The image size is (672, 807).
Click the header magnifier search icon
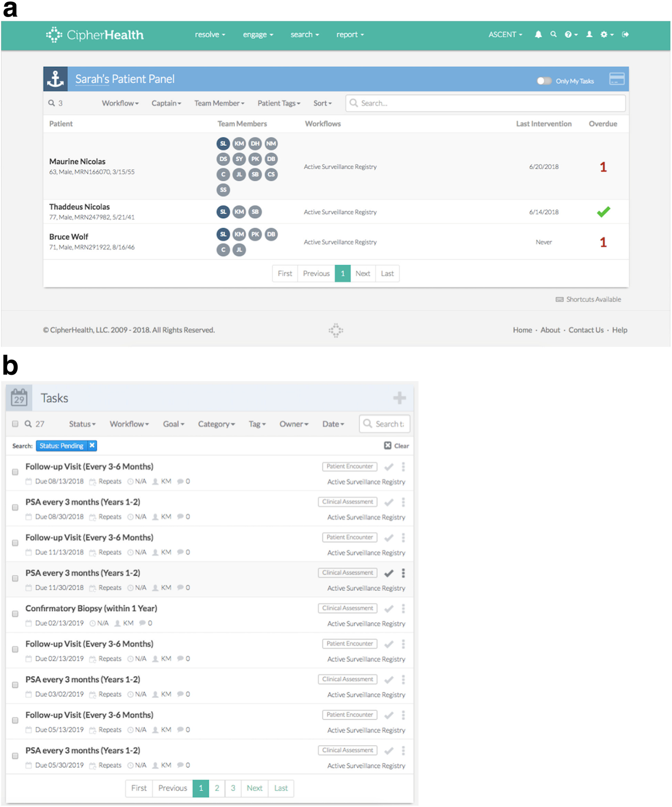[554, 34]
